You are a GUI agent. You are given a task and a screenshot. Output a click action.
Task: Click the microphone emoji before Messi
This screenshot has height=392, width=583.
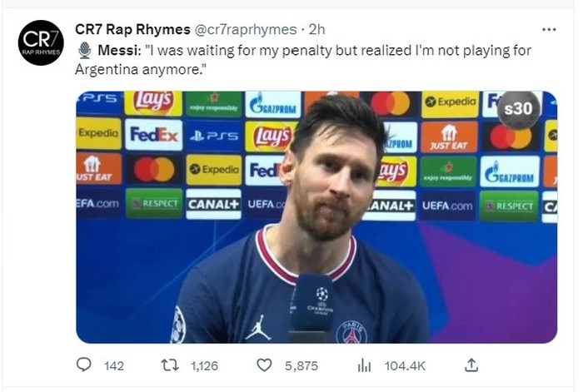pyautogui.click(x=84, y=51)
